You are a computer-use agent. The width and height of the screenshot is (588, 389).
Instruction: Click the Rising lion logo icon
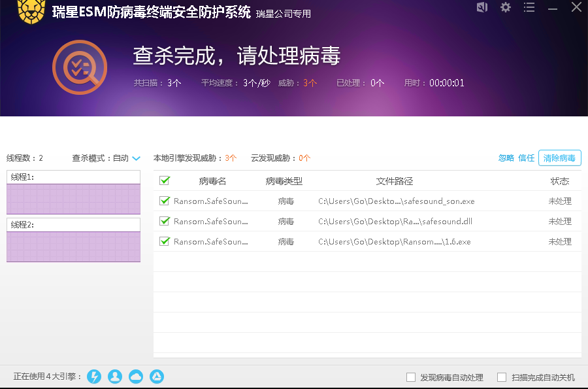click(x=31, y=11)
